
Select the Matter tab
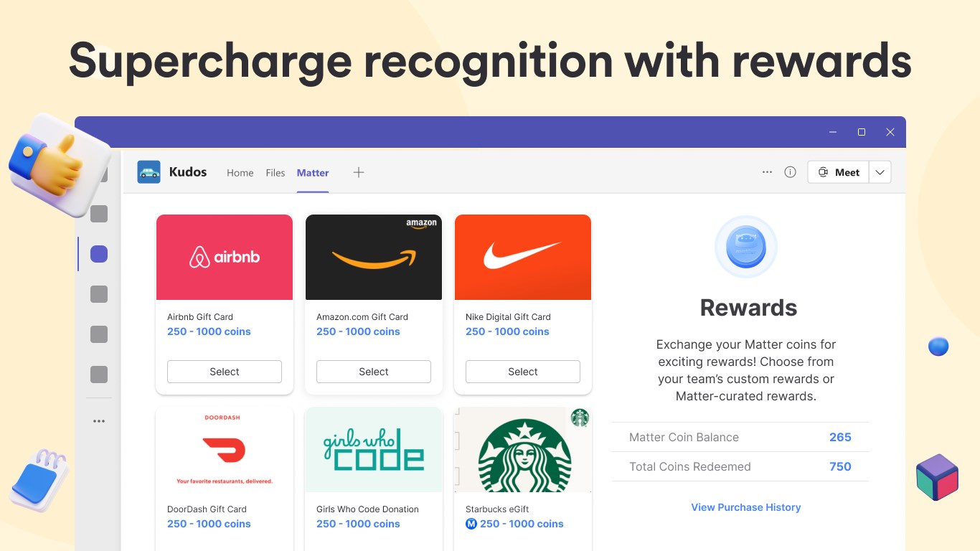point(313,173)
